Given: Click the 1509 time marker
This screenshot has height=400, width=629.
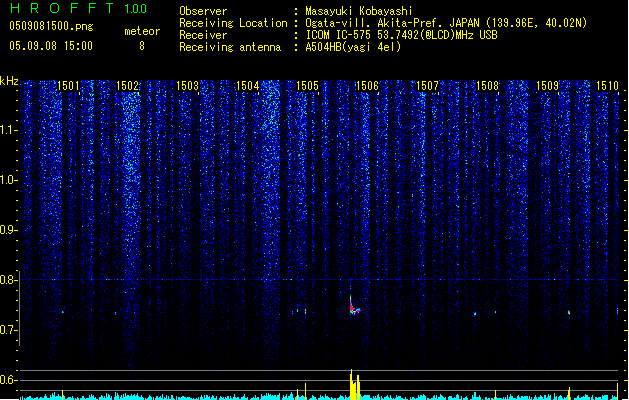Looking at the screenshot, I should [548, 86].
